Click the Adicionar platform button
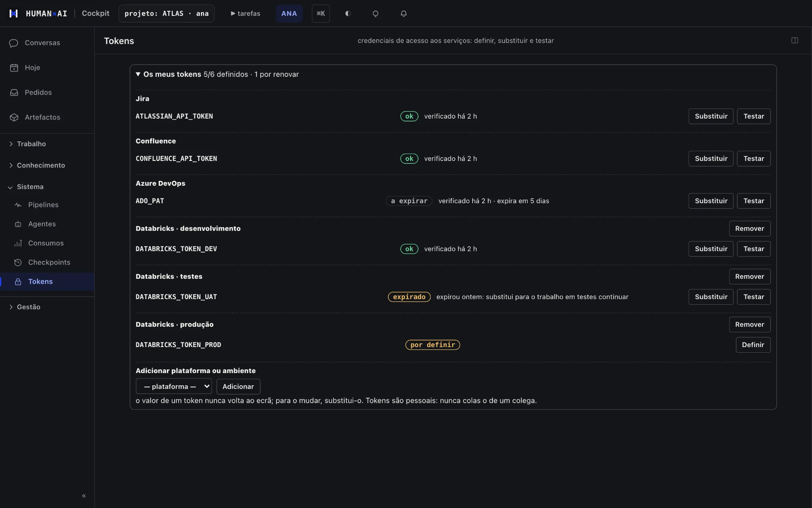This screenshot has width=812, height=508. pyautogui.click(x=238, y=386)
